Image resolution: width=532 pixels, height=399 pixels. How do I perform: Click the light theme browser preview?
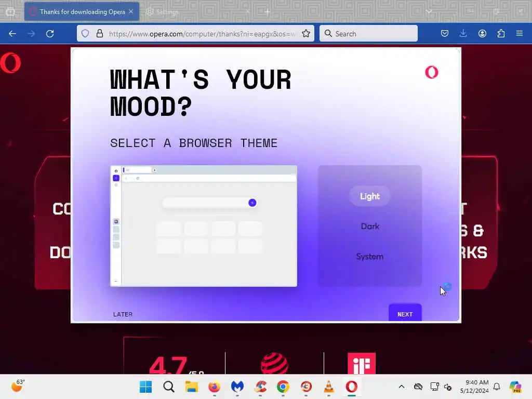coord(204,226)
